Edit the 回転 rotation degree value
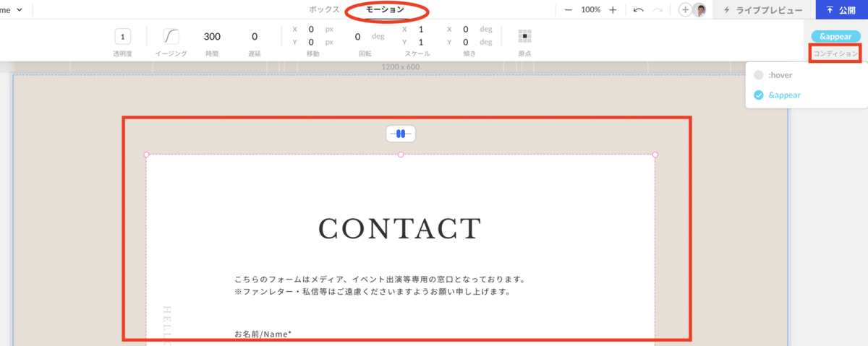The height and width of the screenshot is (346, 868). 358,37
